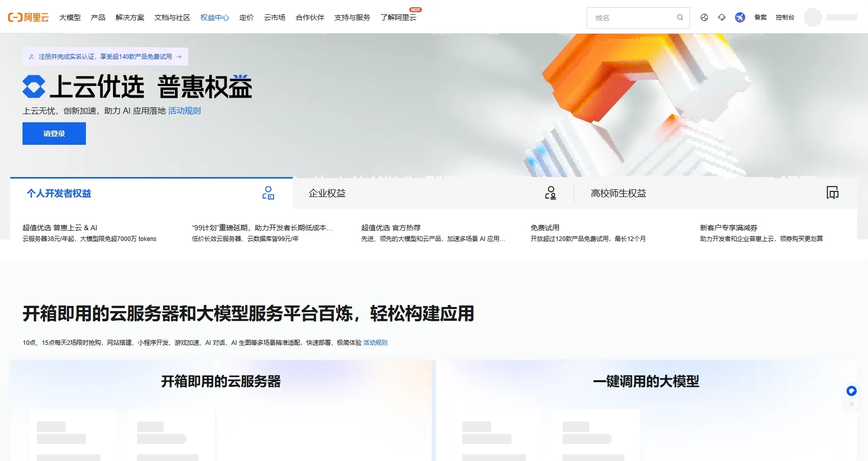This screenshot has height=461, width=868.
Task: Open the blue AI assistant icon in header
Action: (740, 17)
